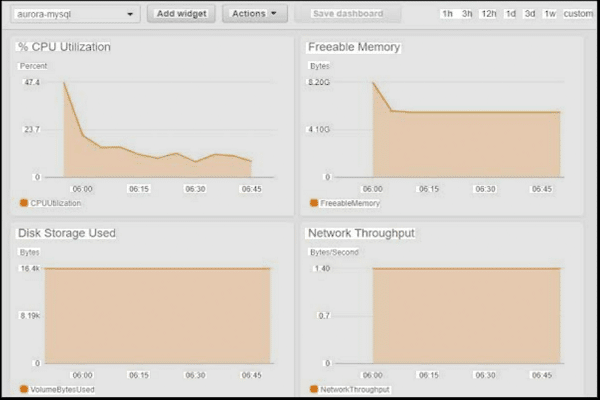The height and width of the screenshot is (400, 600).
Task: Click the % CPU Utilization widget title
Action: (64, 47)
